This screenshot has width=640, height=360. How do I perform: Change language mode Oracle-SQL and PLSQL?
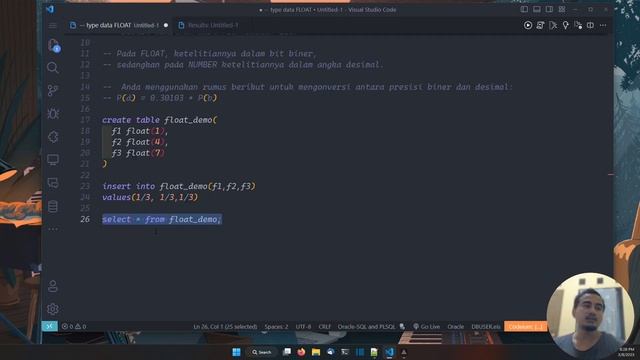(367, 327)
